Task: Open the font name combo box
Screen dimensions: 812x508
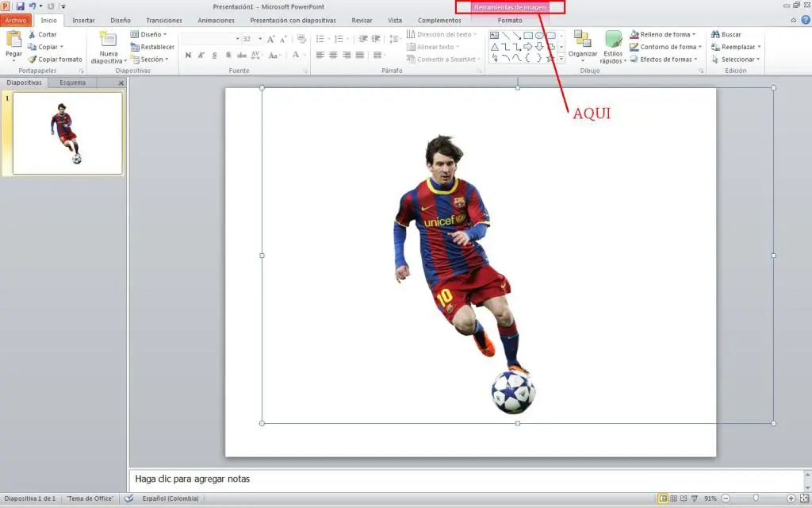Action: (x=211, y=39)
